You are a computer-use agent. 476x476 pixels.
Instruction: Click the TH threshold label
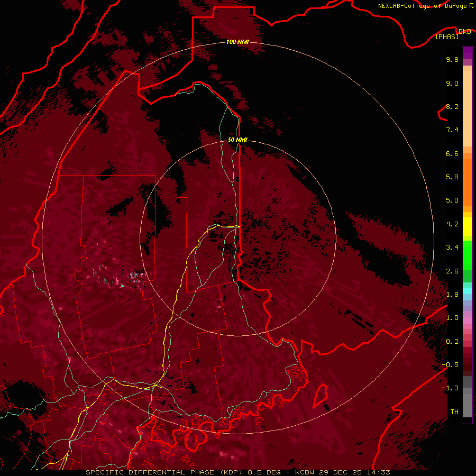coord(454,412)
